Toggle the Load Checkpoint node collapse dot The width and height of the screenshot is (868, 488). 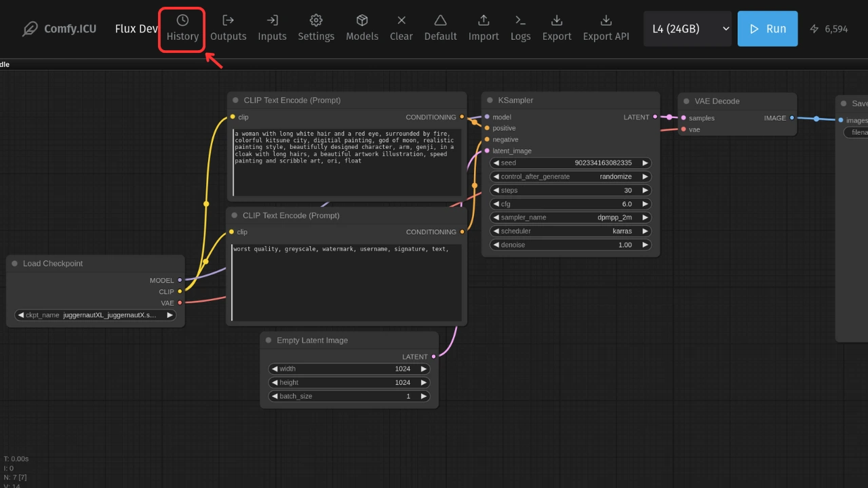tap(14, 264)
